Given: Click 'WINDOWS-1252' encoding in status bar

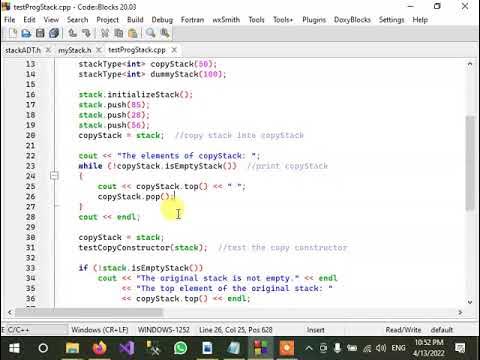Looking at the screenshot, I should [164, 330].
